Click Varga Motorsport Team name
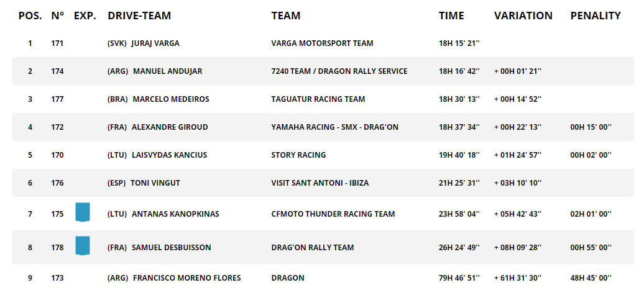The image size is (644, 298). [322, 43]
